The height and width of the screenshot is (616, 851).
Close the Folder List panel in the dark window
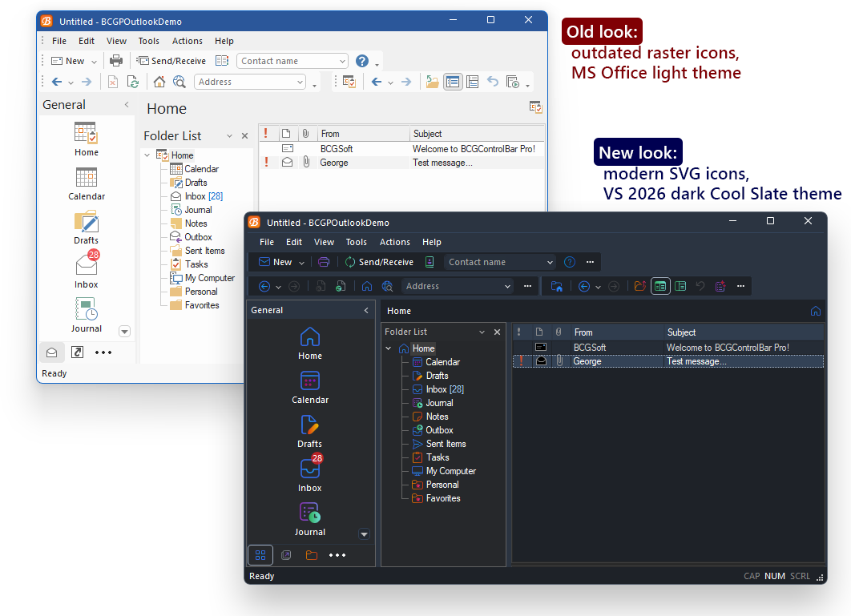[x=497, y=332]
